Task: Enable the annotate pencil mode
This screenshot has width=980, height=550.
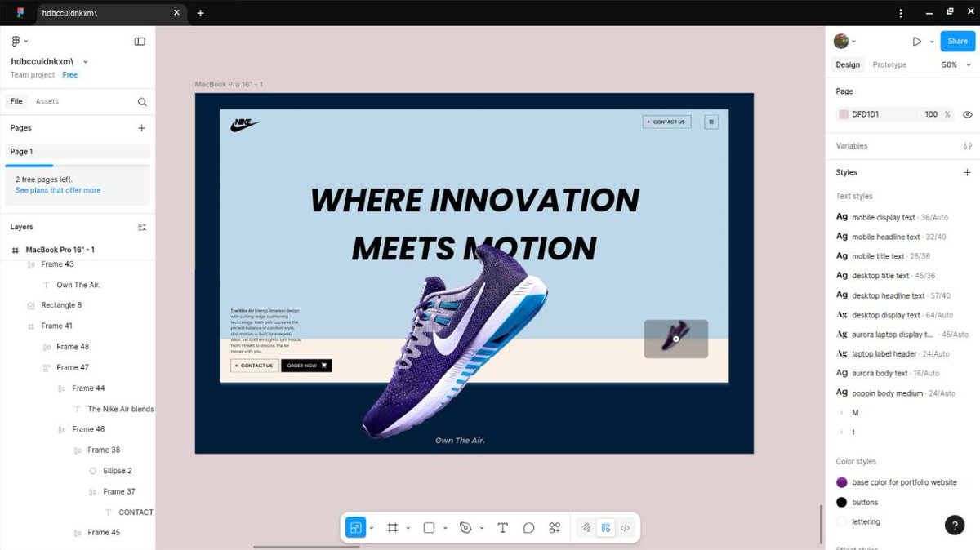Action: coord(586,527)
